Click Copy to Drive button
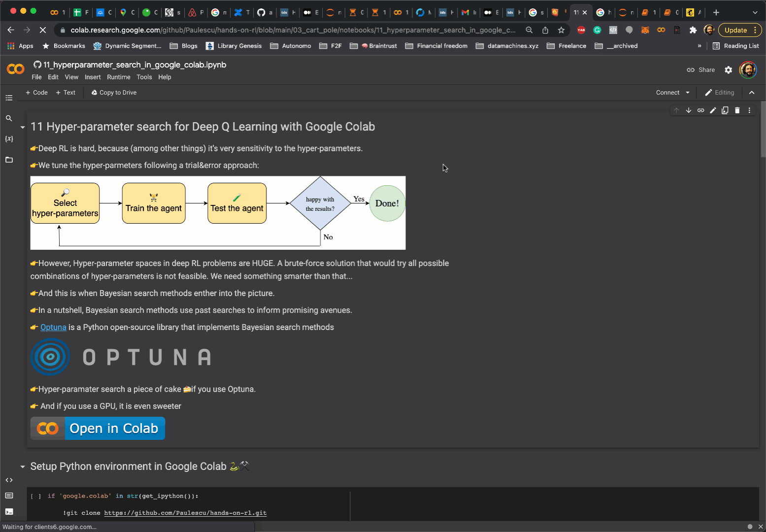Image resolution: width=766 pixels, height=532 pixels. pyautogui.click(x=114, y=93)
